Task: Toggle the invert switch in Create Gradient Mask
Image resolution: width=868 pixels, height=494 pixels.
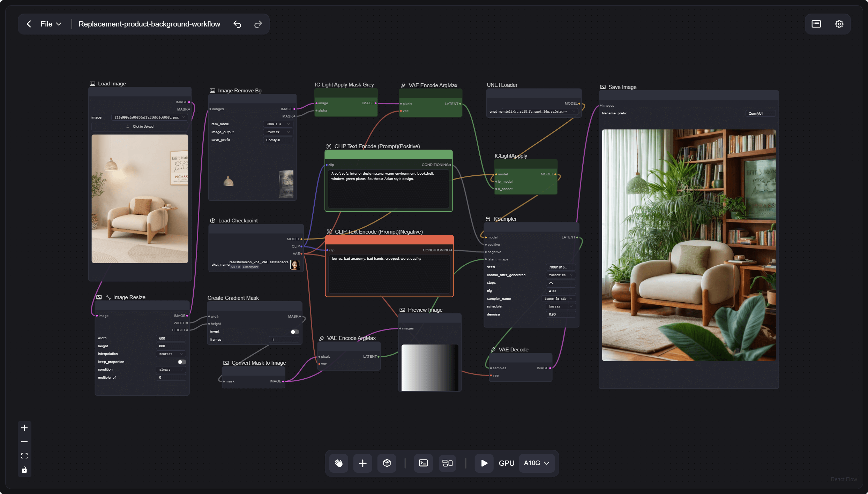Action: pyautogui.click(x=294, y=332)
